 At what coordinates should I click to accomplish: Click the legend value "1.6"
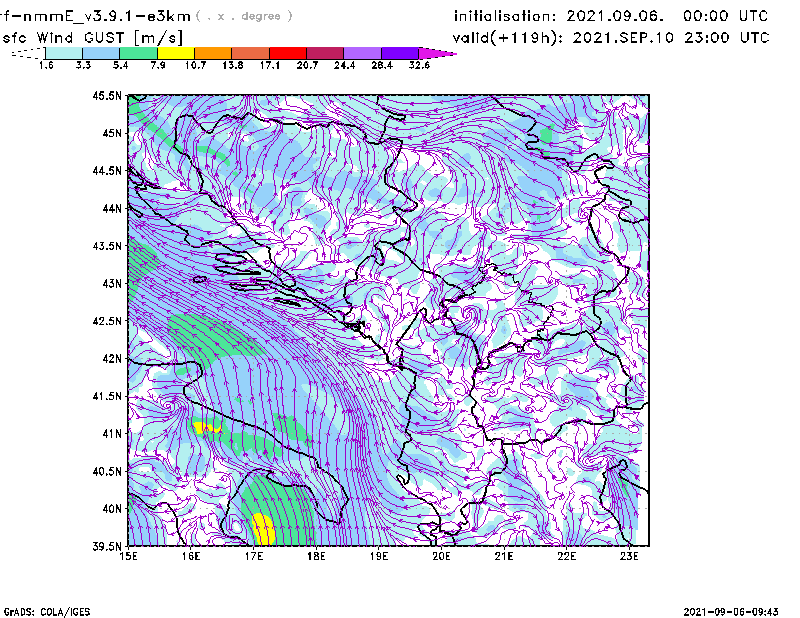point(46,65)
